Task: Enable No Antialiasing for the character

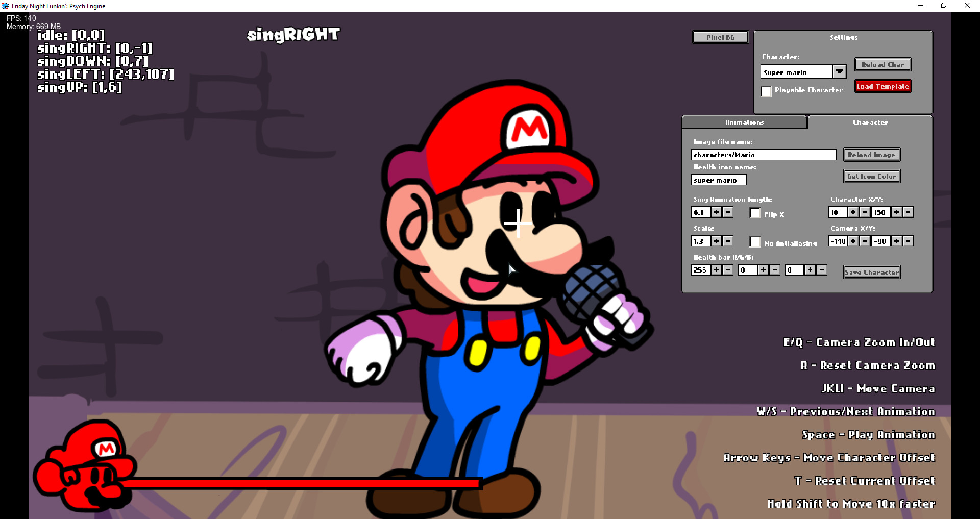Action: pos(755,242)
